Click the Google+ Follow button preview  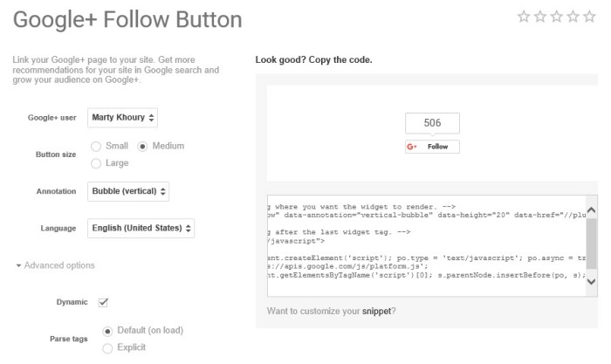pyautogui.click(x=432, y=147)
